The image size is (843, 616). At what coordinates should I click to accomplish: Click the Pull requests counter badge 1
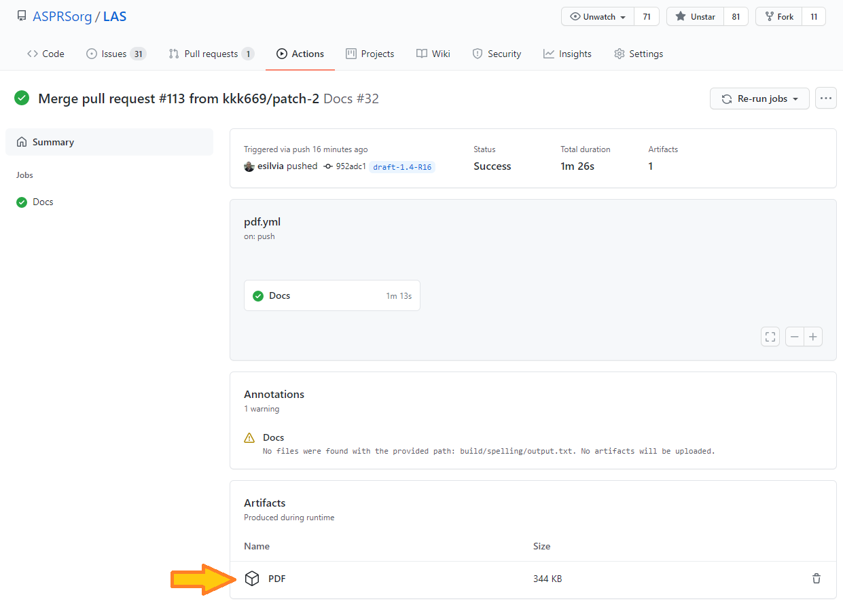pos(248,54)
